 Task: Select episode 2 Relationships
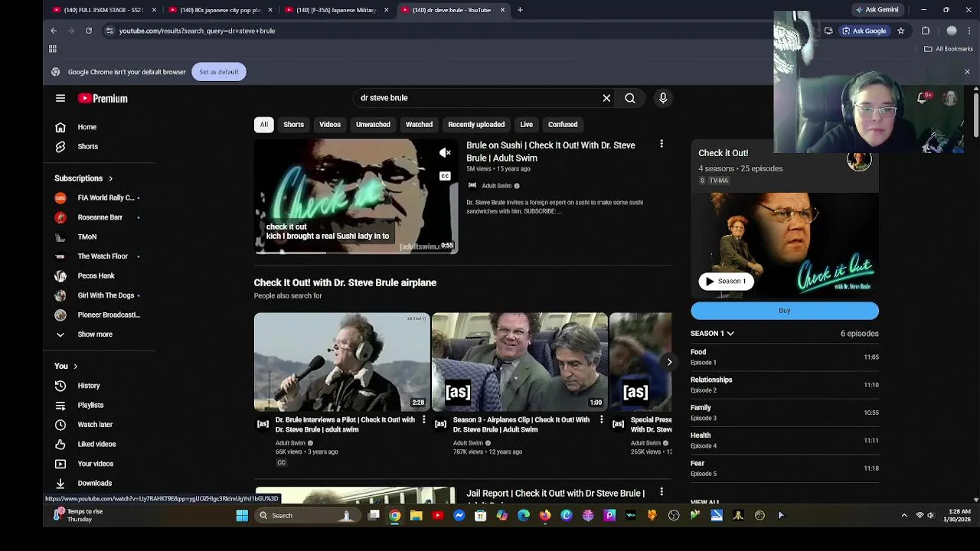(785, 385)
